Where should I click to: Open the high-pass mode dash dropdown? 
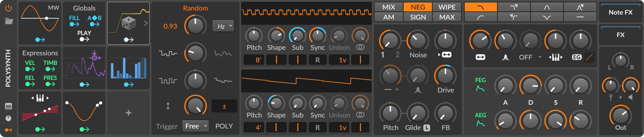pyautogui.click(x=391, y=90)
